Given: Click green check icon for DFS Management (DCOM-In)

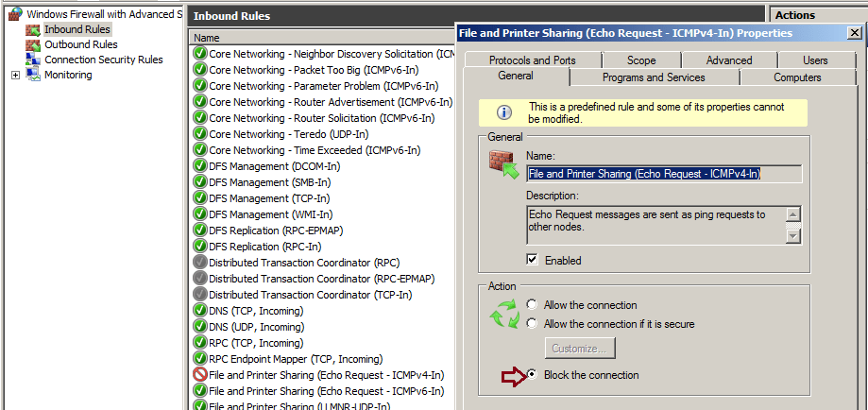Looking at the screenshot, I should point(200,166).
